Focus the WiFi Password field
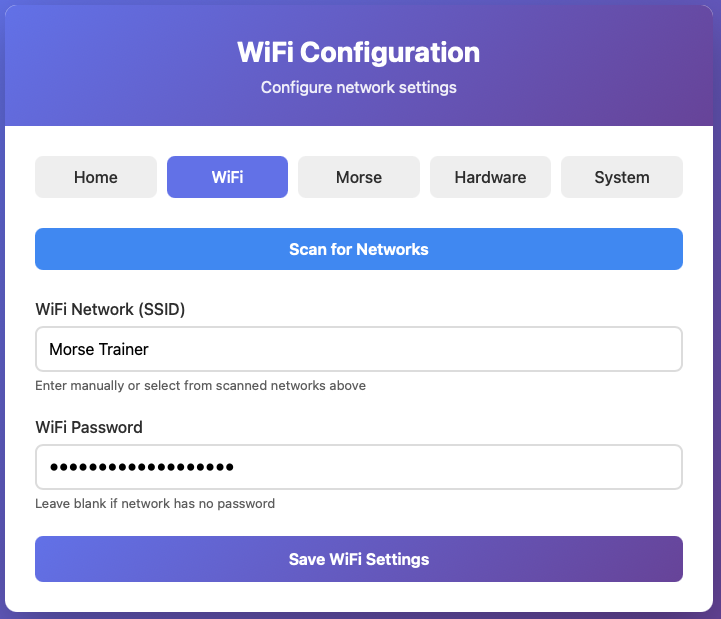This screenshot has width=721, height=619. click(359, 467)
